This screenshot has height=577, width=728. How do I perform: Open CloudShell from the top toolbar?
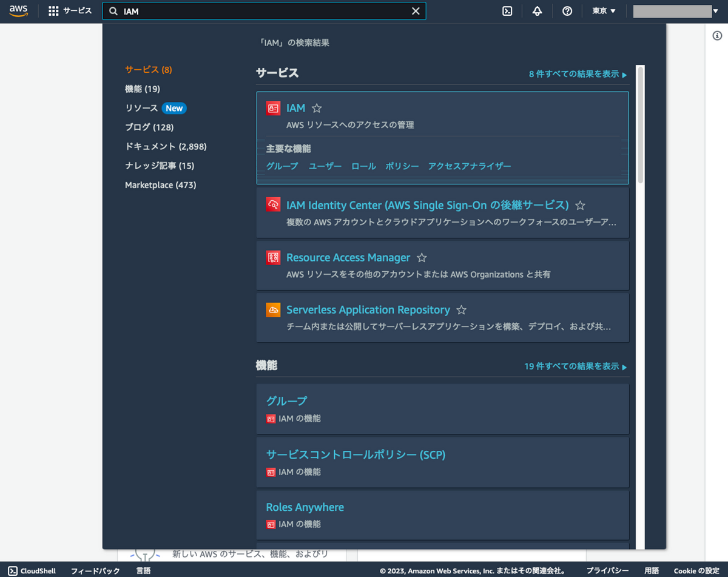pos(507,11)
